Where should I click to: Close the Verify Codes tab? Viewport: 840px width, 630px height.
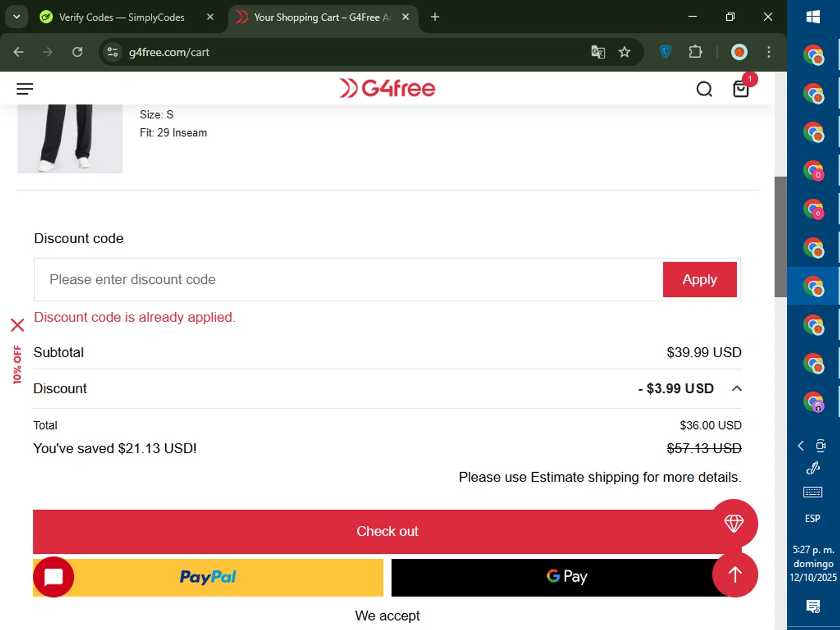[210, 17]
